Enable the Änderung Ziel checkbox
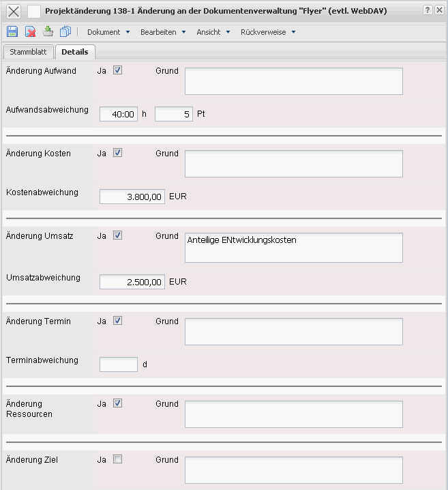 tap(117, 459)
